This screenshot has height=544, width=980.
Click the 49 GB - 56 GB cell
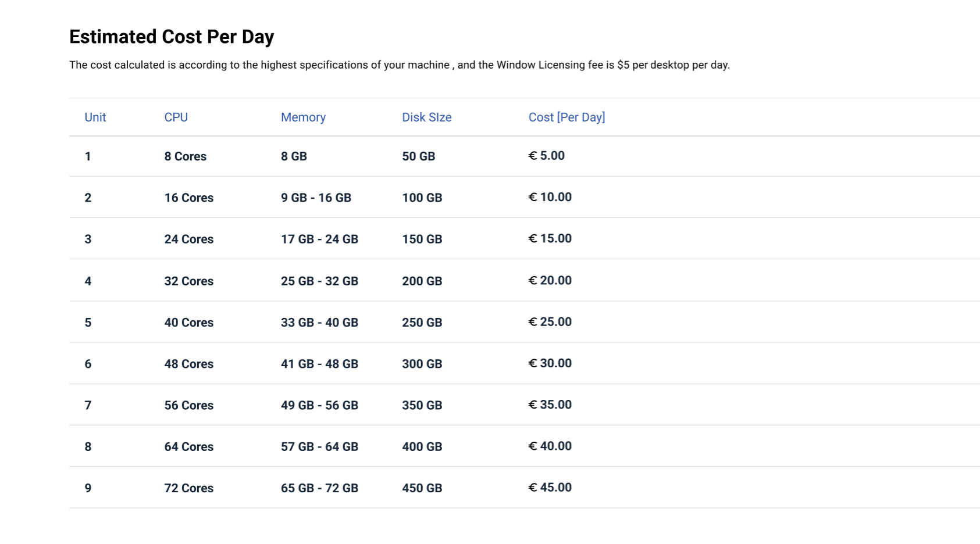[x=319, y=405]
